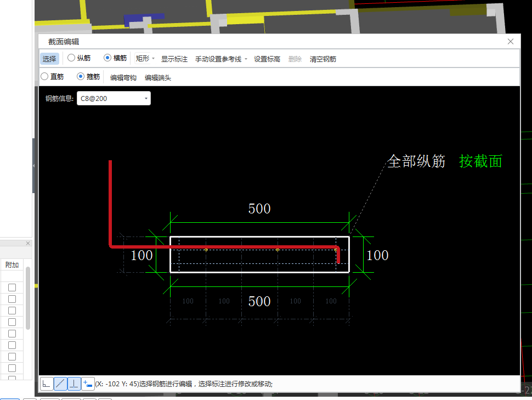Open the 钢筋信息 C8@200 combo box
This screenshot has width=532, height=400.
[x=114, y=98]
